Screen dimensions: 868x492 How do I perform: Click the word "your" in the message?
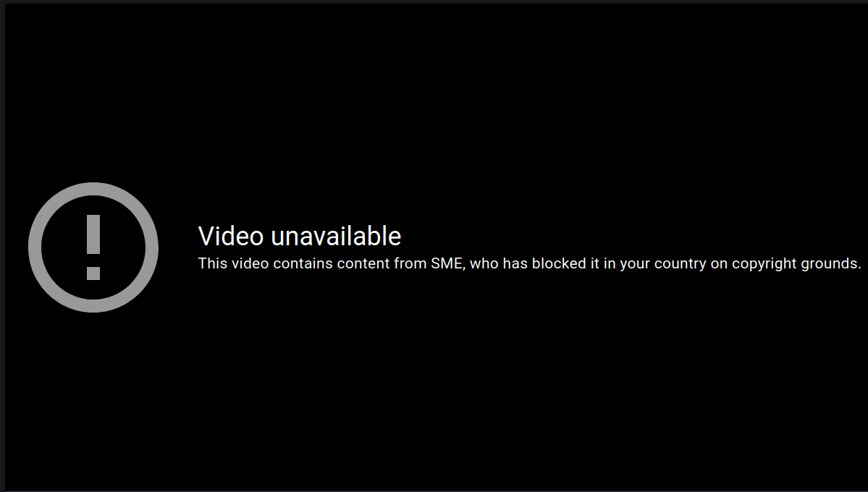[635, 265]
